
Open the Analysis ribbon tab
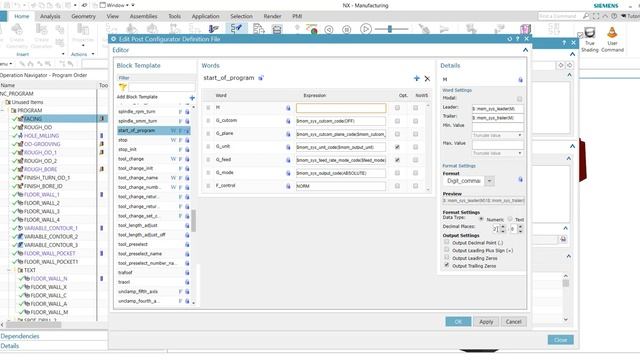coord(50,16)
